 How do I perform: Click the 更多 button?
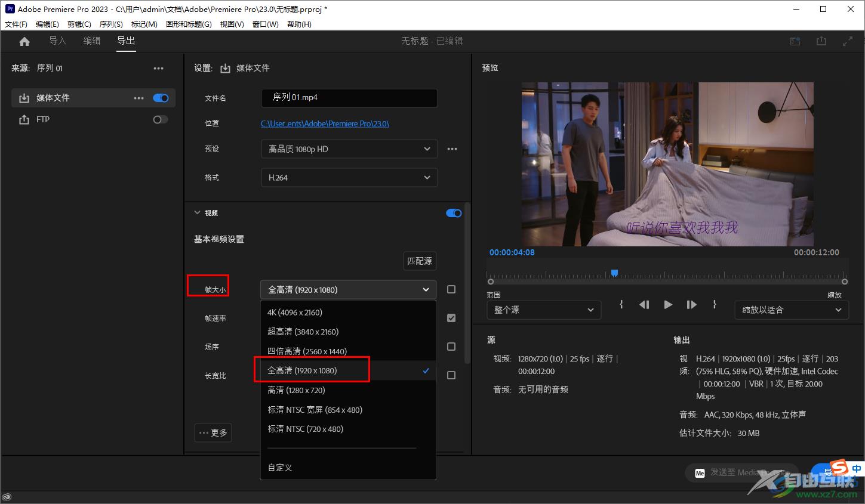(x=213, y=432)
